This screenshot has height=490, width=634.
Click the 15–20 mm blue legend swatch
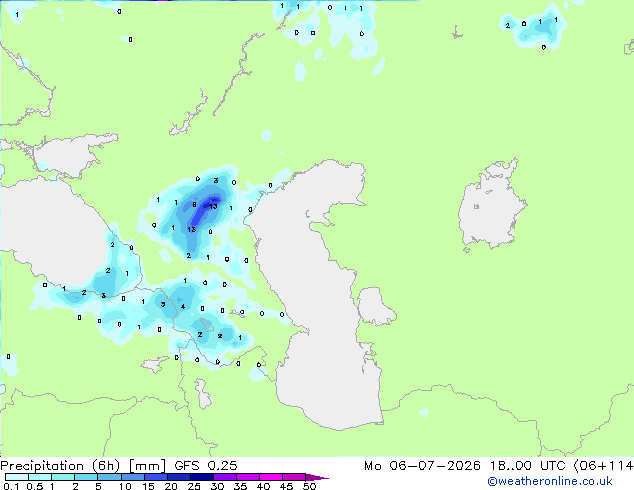(156, 477)
